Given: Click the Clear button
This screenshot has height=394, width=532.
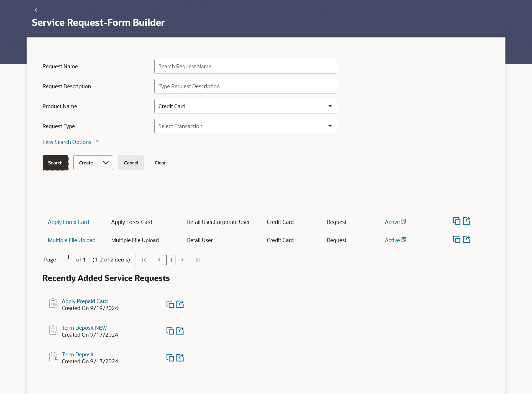Looking at the screenshot, I should point(160,163).
